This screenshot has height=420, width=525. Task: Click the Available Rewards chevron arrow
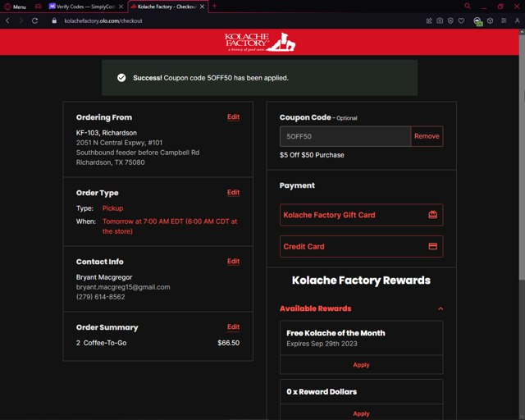[x=441, y=308]
